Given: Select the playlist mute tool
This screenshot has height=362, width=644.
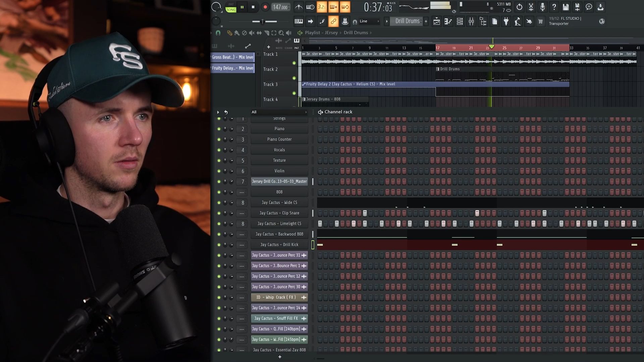Looking at the screenshot, I should [x=252, y=33].
